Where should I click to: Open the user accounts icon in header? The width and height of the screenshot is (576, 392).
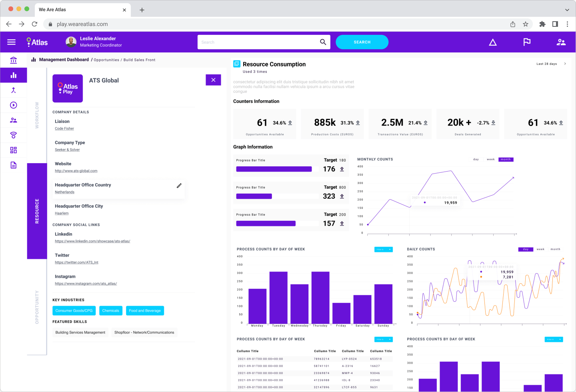pyautogui.click(x=561, y=42)
